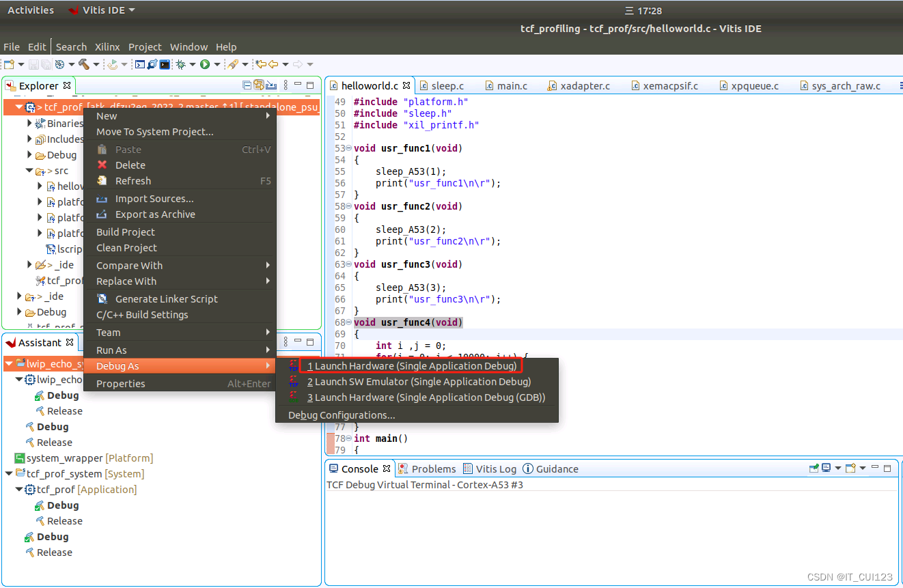Open Build hammer dropdown arrow
Image resolution: width=903 pixels, height=588 pixels.
(x=95, y=64)
